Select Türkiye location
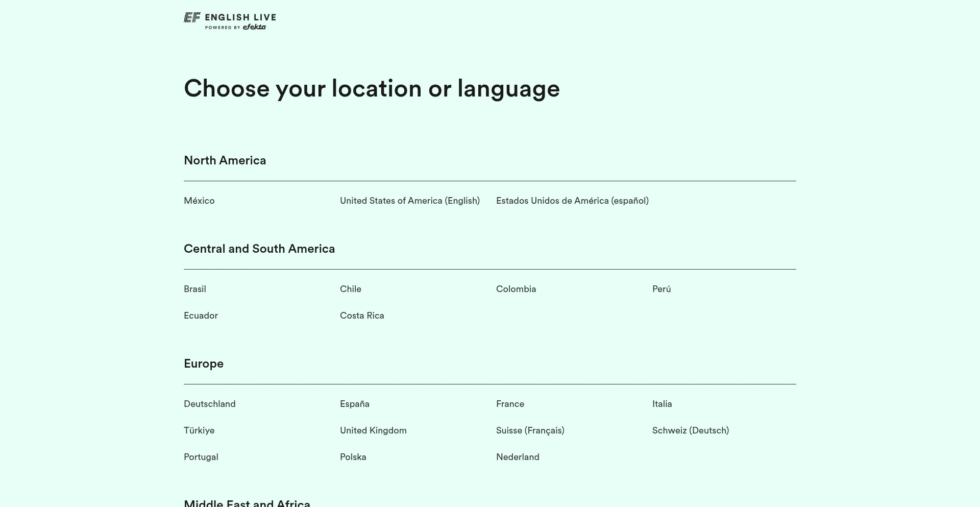 click(x=199, y=430)
